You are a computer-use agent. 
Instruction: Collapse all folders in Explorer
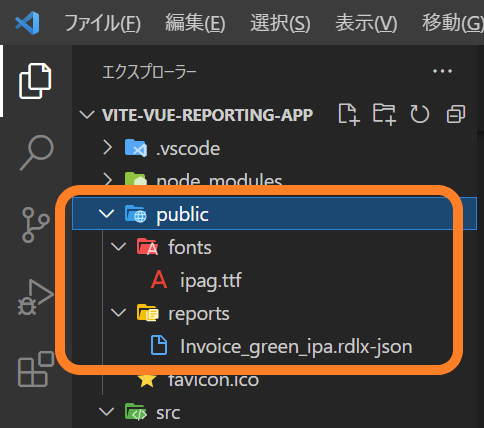click(456, 114)
